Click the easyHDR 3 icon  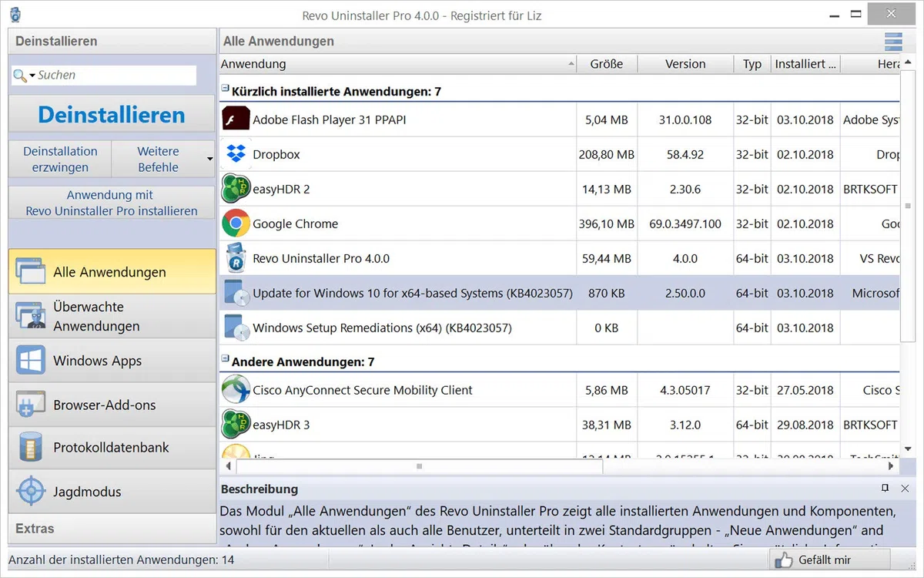tap(236, 425)
